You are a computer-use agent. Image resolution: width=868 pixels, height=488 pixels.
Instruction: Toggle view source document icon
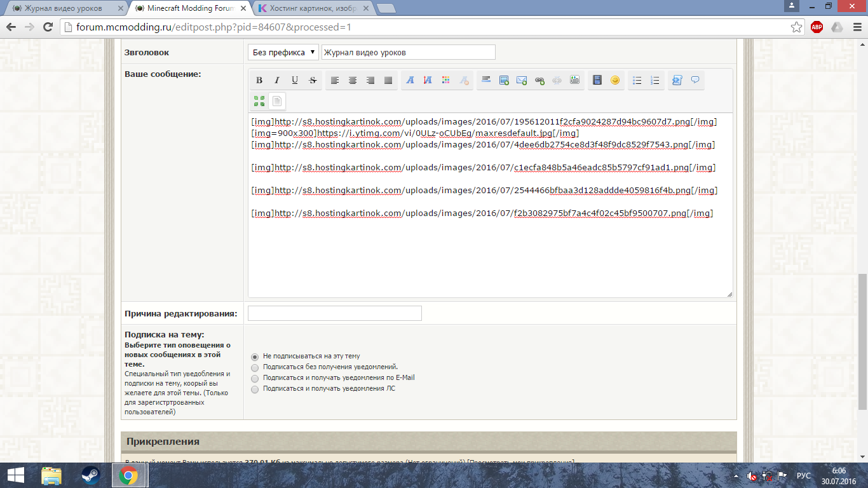tap(277, 100)
